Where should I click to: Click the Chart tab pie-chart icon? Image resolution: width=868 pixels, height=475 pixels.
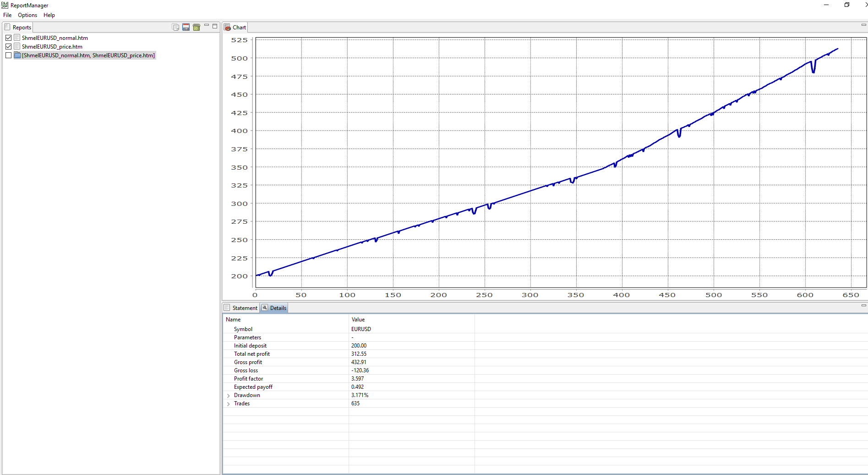pos(227,28)
